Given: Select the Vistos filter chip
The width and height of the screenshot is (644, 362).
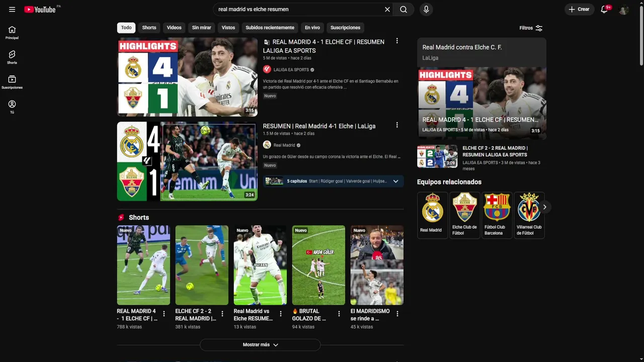Looking at the screenshot, I should point(228,28).
